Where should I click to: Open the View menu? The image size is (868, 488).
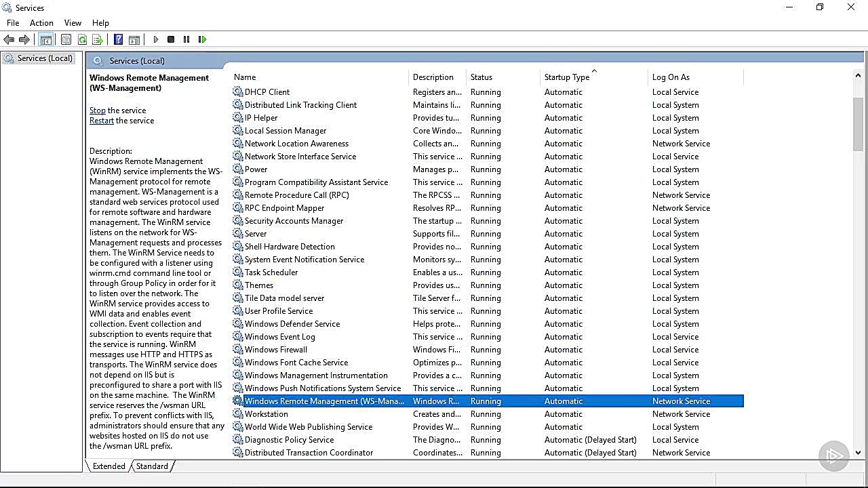(73, 22)
